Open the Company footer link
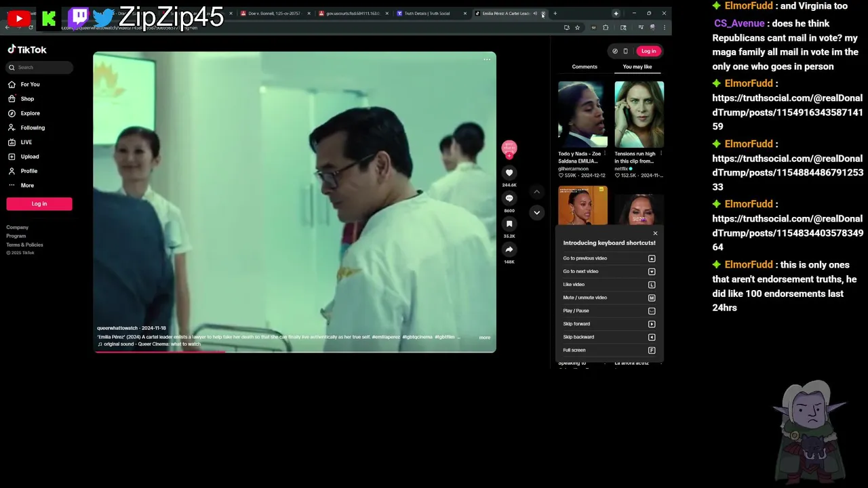This screenshot has height=488, width=868. [x=18, y=227]
